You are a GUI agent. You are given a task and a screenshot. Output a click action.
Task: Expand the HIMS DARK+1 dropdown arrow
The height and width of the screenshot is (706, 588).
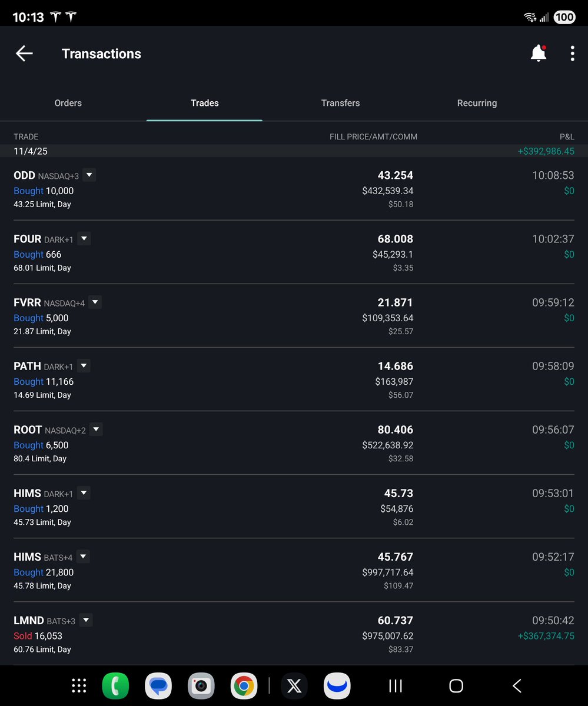(x=84, y=493)
